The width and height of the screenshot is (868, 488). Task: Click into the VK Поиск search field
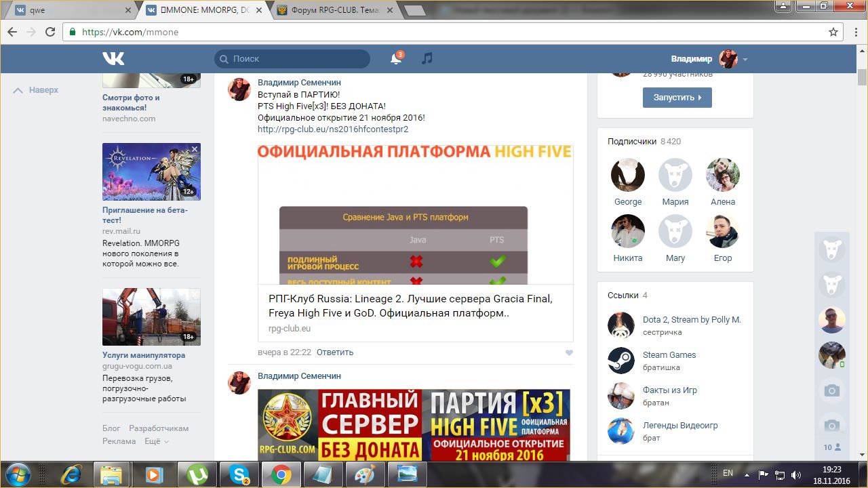(x=292, y=59)
